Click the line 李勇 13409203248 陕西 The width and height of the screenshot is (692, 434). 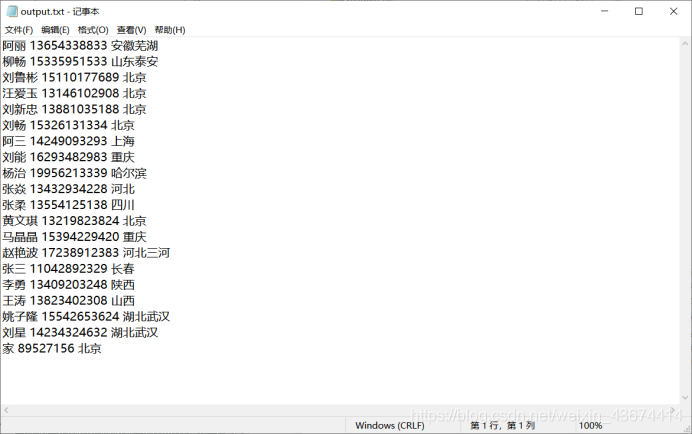point(68,284)
